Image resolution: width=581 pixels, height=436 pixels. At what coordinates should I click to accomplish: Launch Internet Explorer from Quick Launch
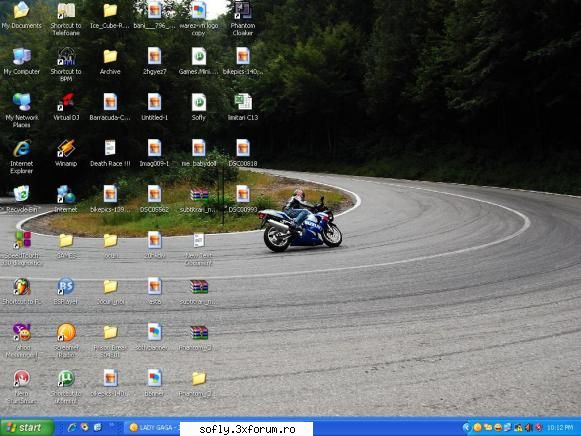click(72, 428)
